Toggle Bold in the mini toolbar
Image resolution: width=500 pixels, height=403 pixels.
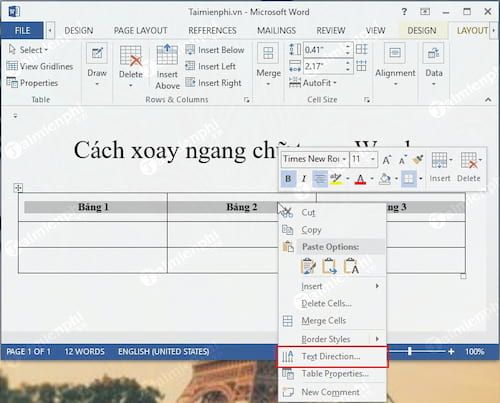[x=288, y=179]
